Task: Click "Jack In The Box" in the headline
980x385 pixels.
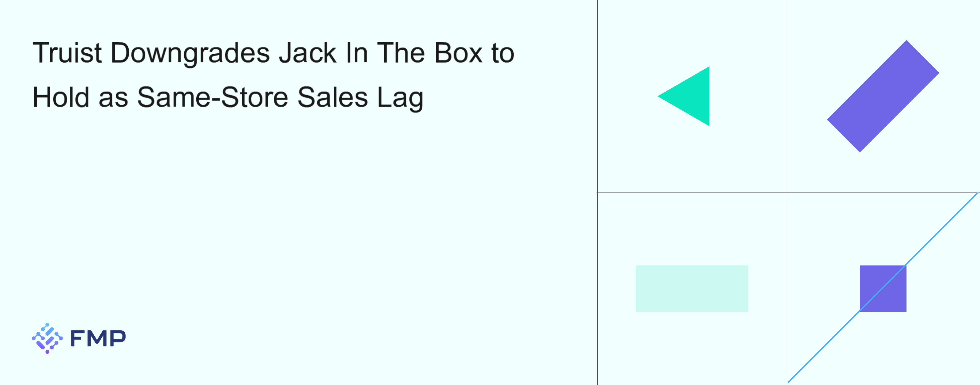Action: (381, 53)
